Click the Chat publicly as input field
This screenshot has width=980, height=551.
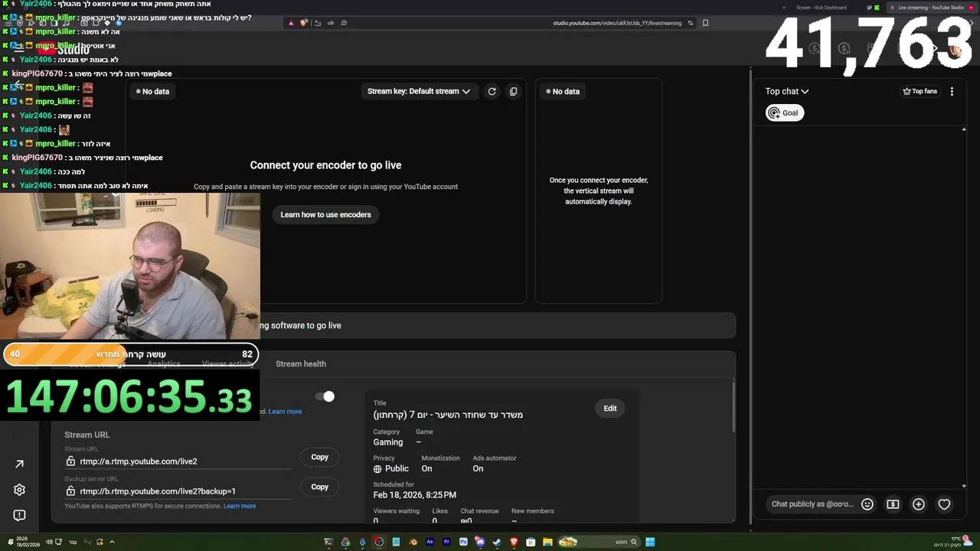(812, 504)
